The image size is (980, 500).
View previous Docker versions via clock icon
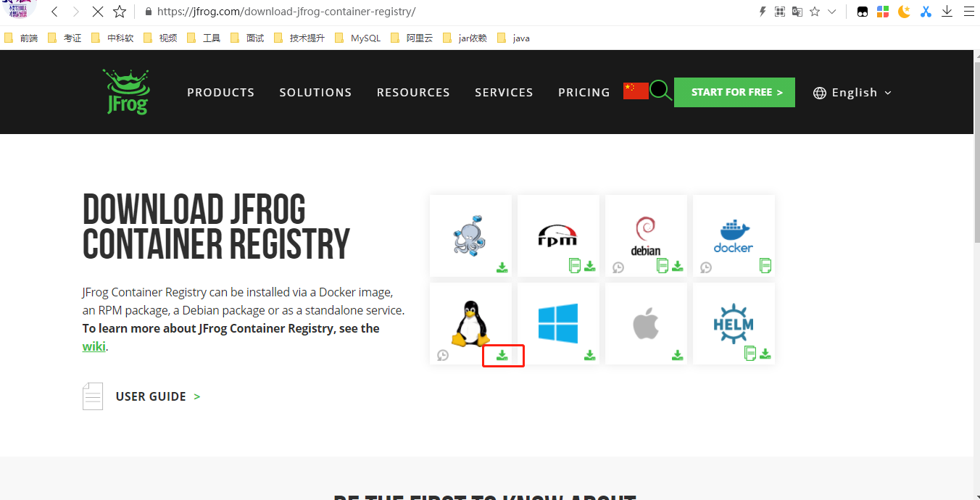706,267
